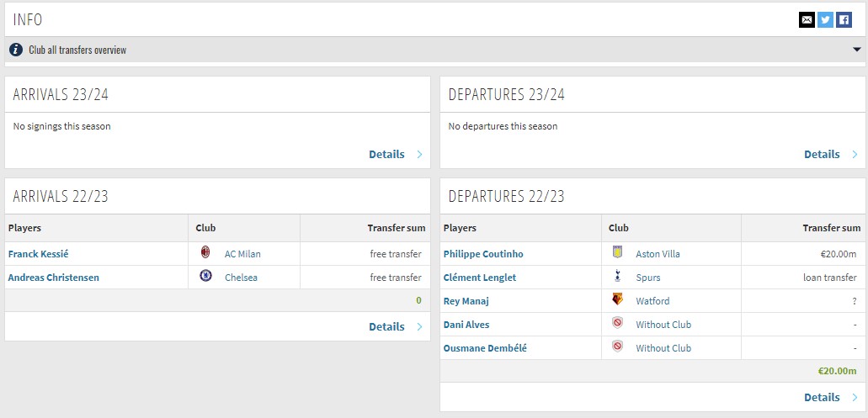The image size is (868, 418).
Task: Click the info icon beside Club all transfers overview
Action: [x=16, y=50]
